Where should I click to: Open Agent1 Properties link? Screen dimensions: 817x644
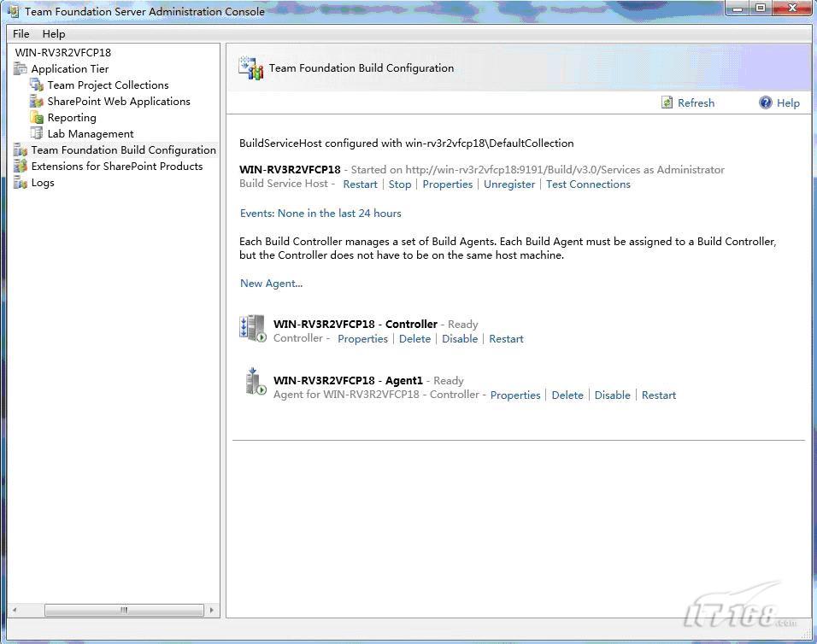tap(515, 395)
